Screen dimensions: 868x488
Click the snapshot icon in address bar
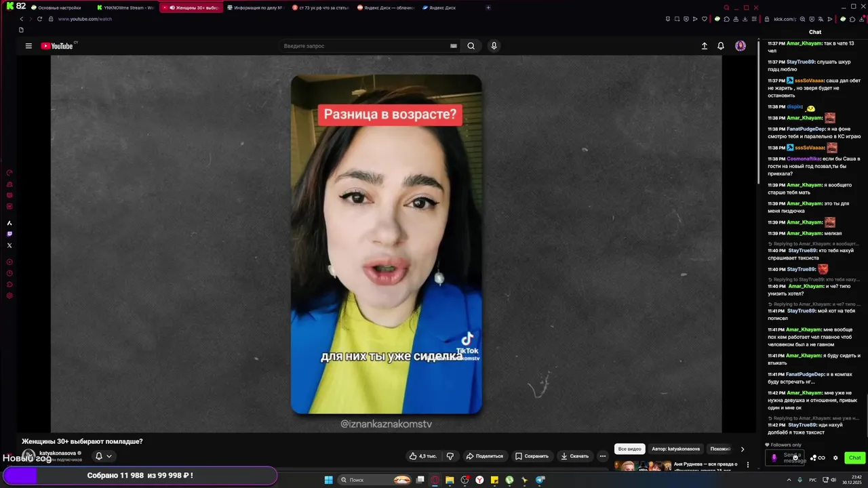(x=677, y=19)
